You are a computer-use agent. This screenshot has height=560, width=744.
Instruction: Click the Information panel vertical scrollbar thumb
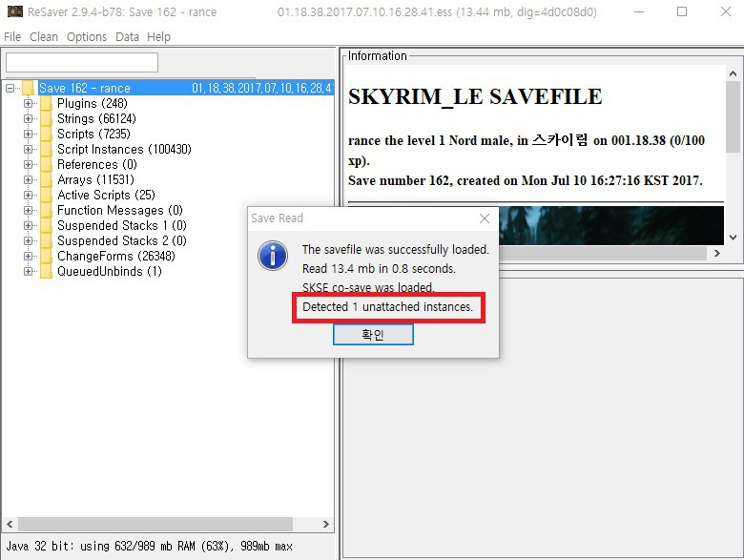click(x=734, y=116)
